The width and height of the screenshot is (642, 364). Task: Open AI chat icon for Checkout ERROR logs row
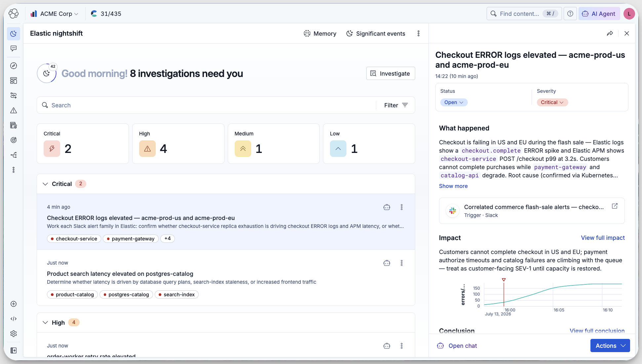pos(387,207)
